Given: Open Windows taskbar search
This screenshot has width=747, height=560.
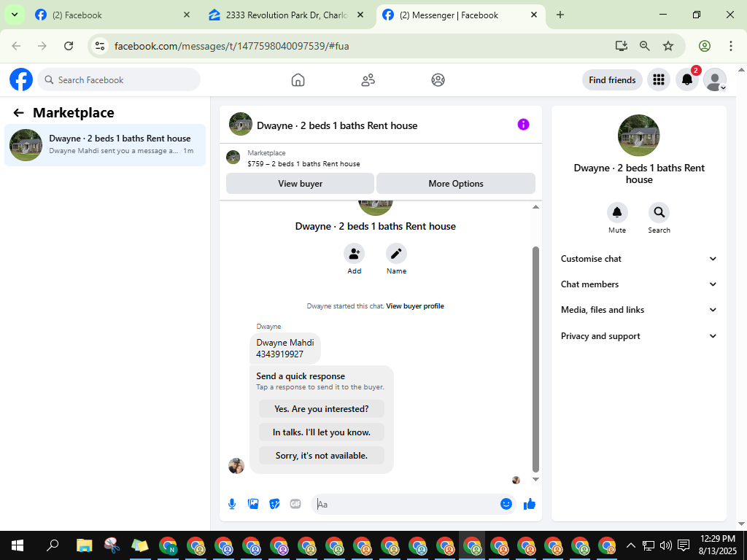Looking at the screenshot, I should tap(53, 545).
